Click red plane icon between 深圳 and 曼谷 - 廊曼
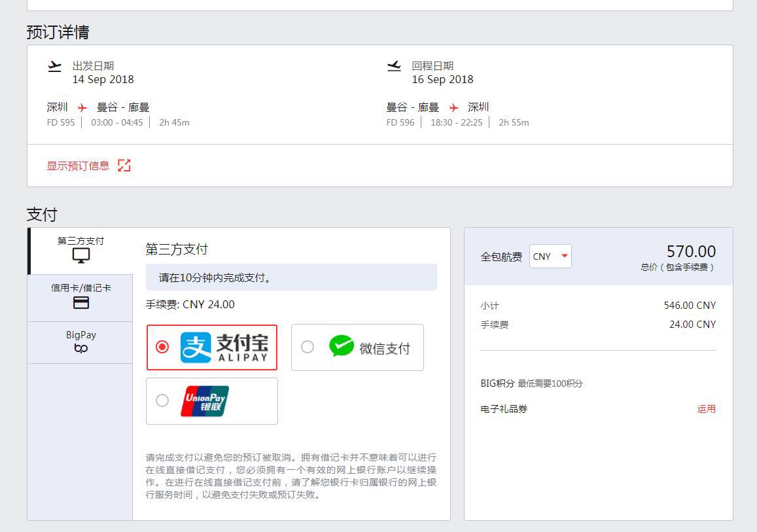 point(82,107)
